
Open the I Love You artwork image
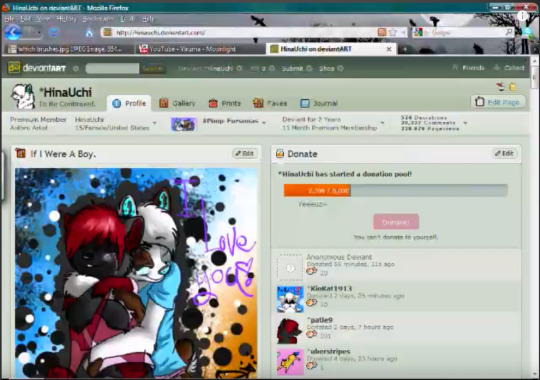(x=136, y=273)
